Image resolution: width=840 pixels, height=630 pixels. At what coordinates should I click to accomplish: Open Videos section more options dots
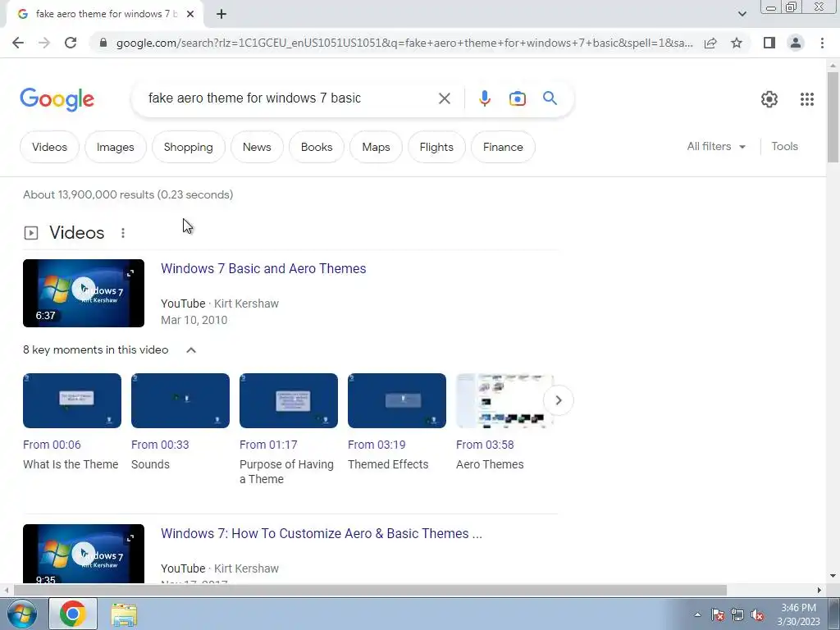(x=123, y=233)
